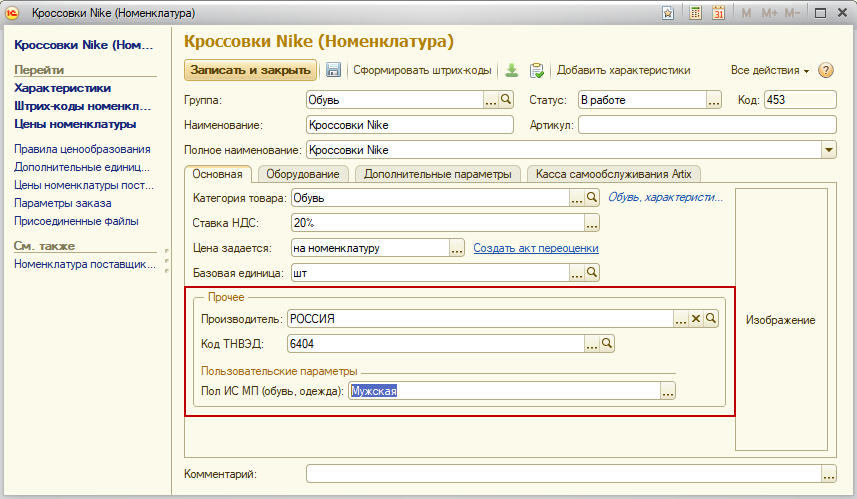Open the help question mark icon
857x499 pixels.
click(825, 70)
